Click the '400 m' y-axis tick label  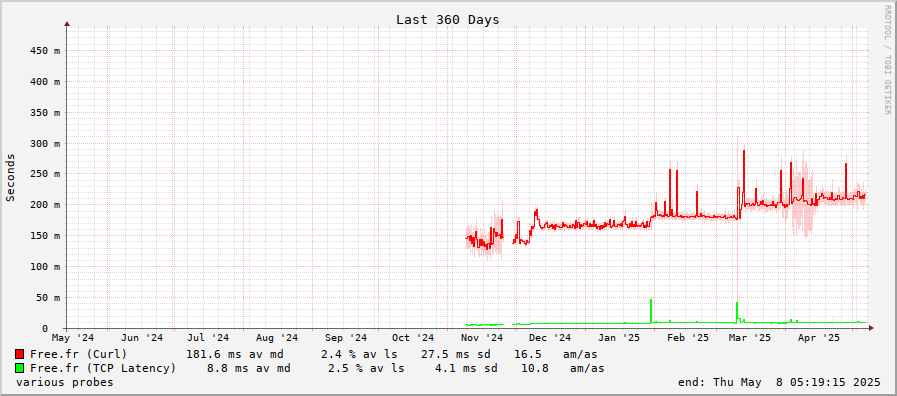coord(44,81)
